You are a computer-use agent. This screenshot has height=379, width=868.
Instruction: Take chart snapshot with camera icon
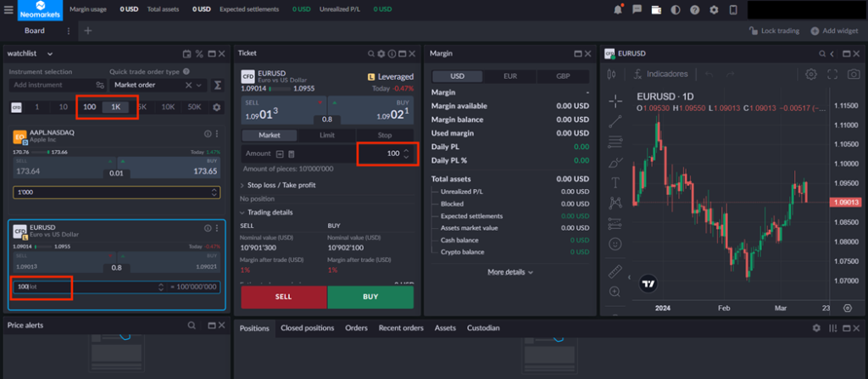click(x=852, y=74)
